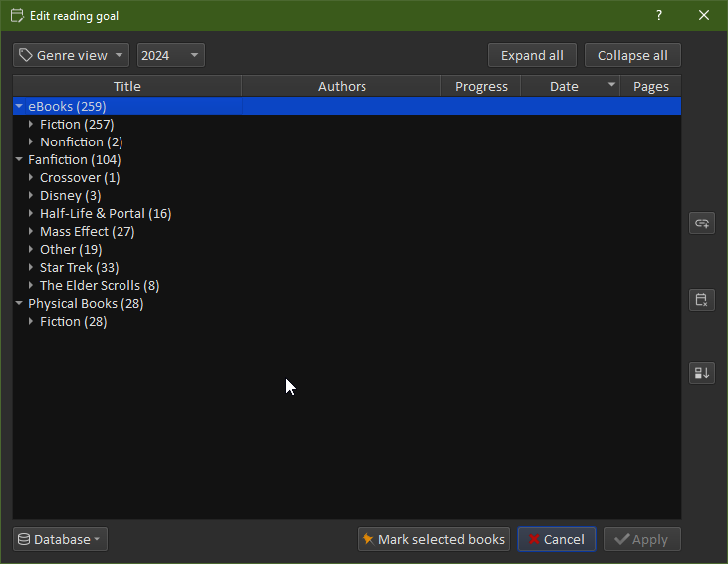Select the Nonfiction (2) row
728x564 pixels.
click(81, 141)
